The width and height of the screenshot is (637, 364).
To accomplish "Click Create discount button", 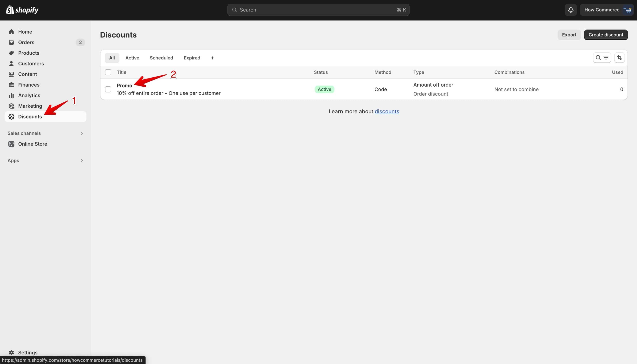I will click(x=606, y=35).
